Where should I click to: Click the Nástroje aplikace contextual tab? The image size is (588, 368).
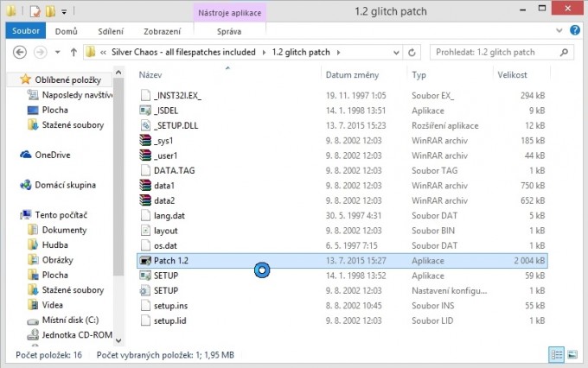(x=230, y=13)
